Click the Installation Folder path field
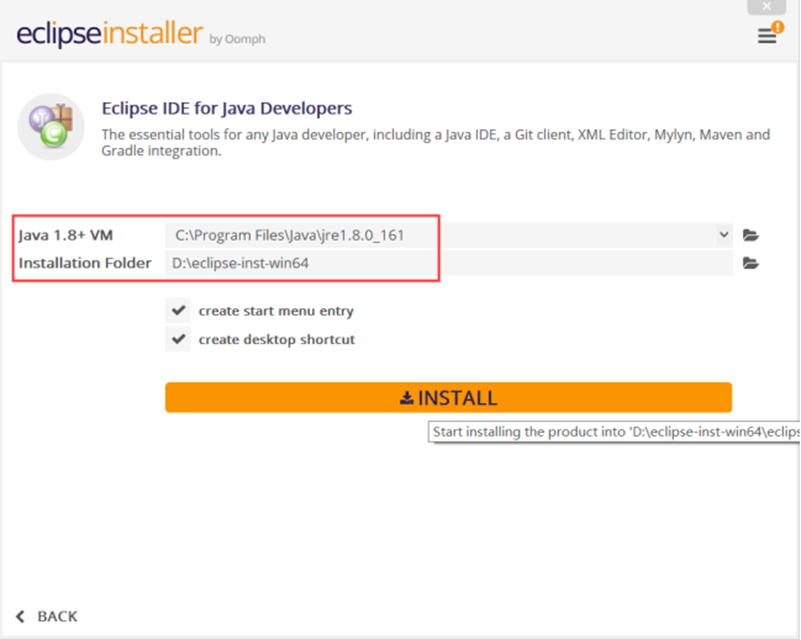Screen dimensions: 801x640 (x=449, y=263)
